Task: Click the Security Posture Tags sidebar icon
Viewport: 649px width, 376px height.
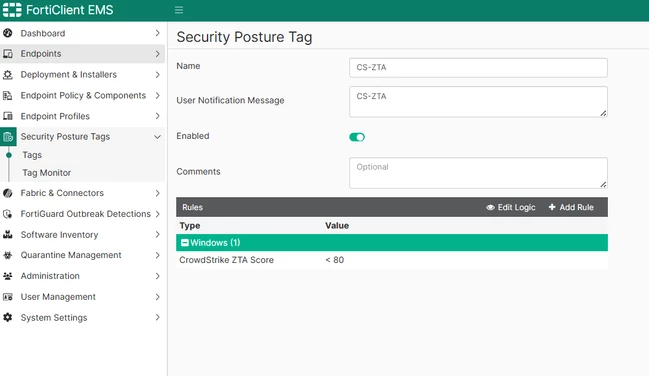Action: pyautogui.click(x=8, y=137)
